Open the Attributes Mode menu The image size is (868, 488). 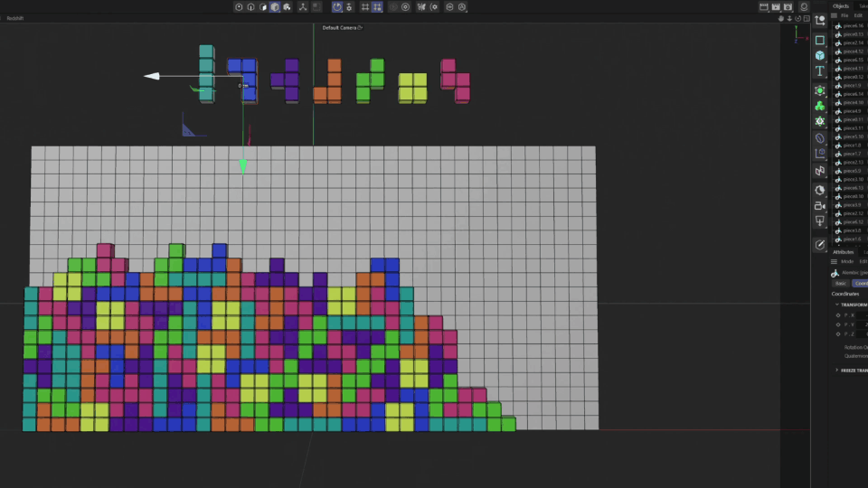(x=847, y=262)
